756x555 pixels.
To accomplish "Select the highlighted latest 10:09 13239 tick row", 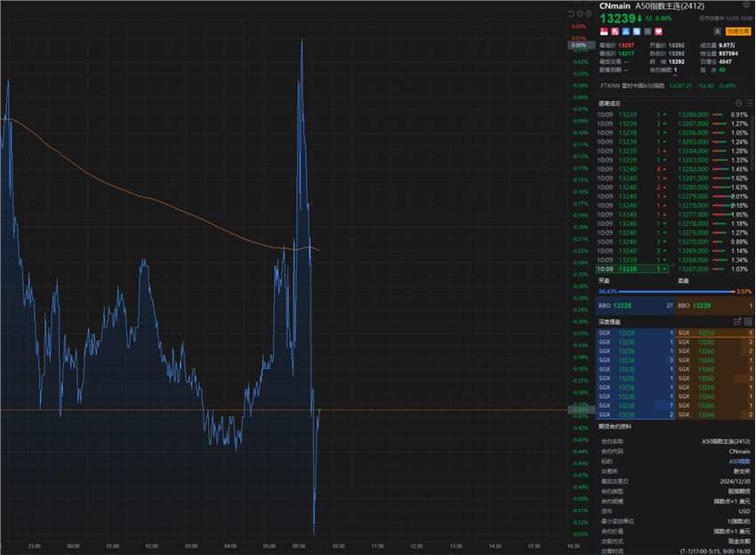I will click(x=632, y=269).
